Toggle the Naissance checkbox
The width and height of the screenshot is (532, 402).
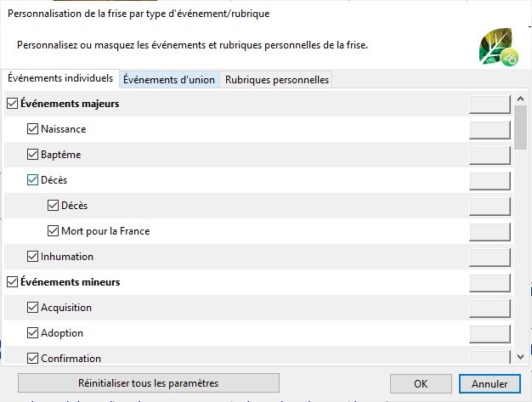(32, 129)
